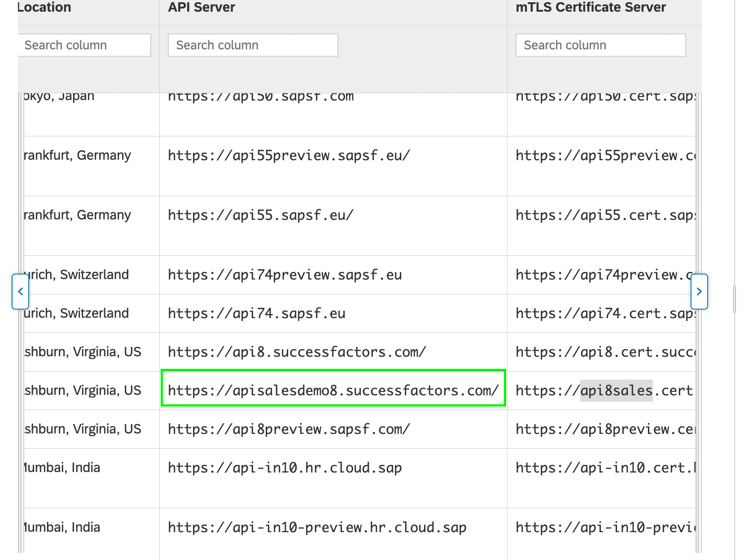Screen dimensions: 744x560
Task: Select the api55preview.sapsf.eu API server cell
Action: (333, 166)
